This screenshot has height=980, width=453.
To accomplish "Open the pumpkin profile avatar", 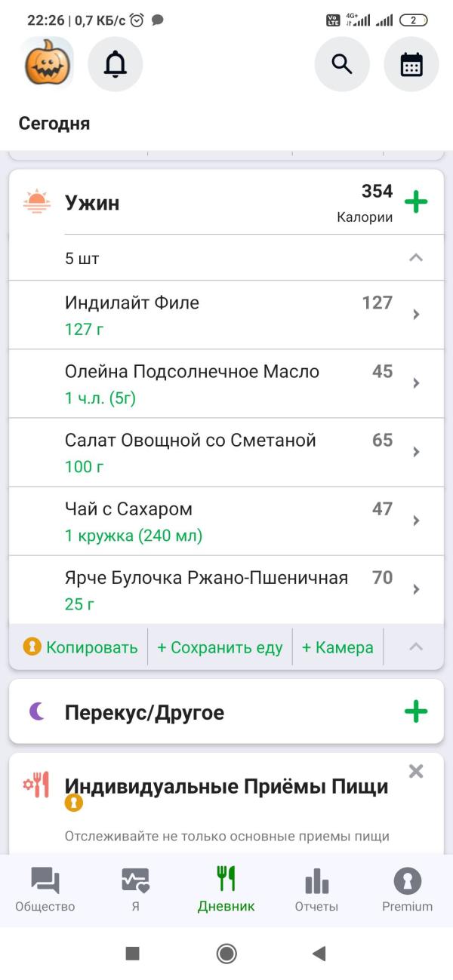I will pos(49,64).
